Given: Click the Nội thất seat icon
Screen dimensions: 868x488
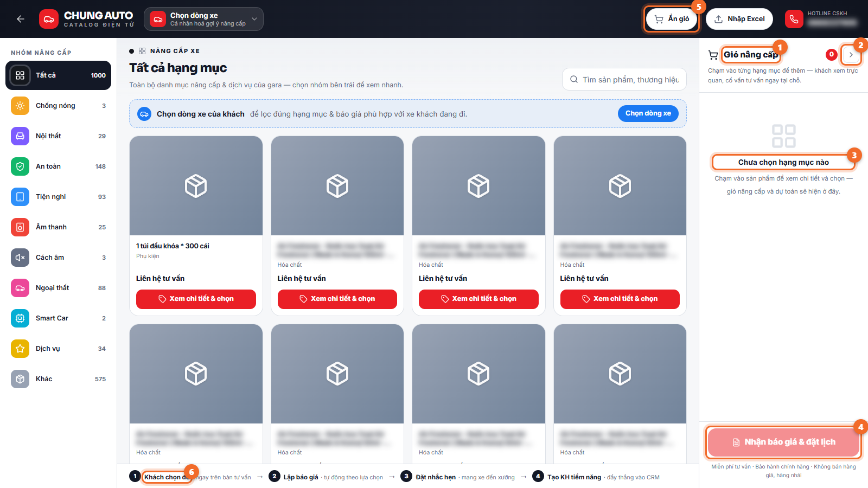Looking at the screenshot, I should (x=20, y=136).
